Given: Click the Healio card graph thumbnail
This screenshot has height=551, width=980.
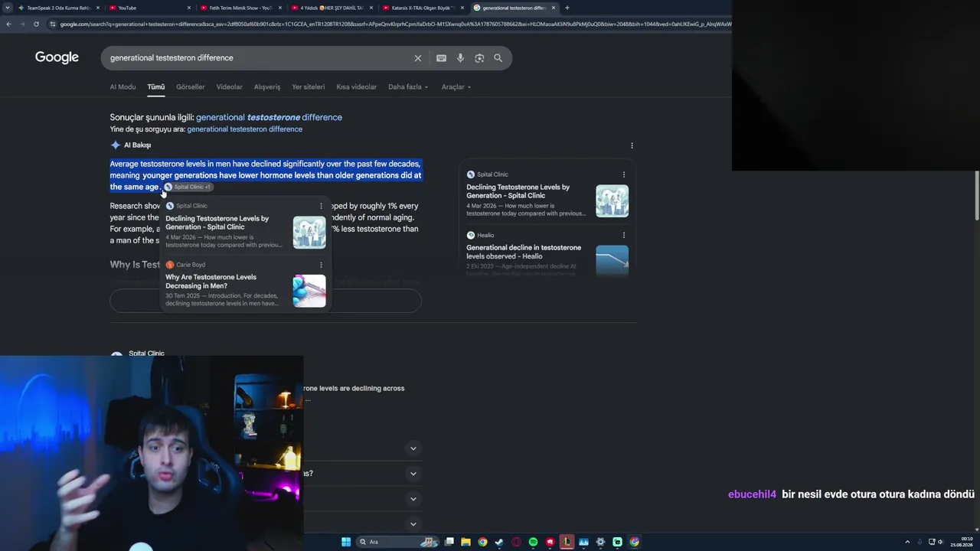Looking at the screenshot, I should pos(612,260).
